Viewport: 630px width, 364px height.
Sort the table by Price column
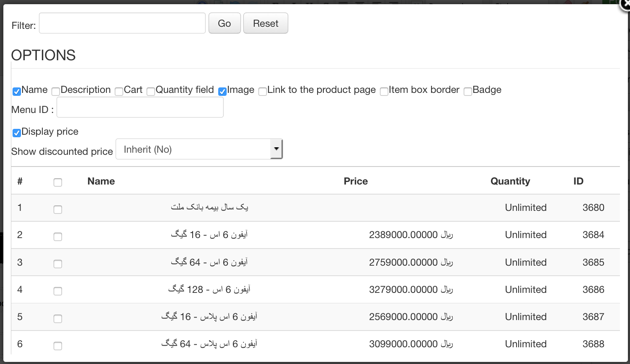coord(356,181)
